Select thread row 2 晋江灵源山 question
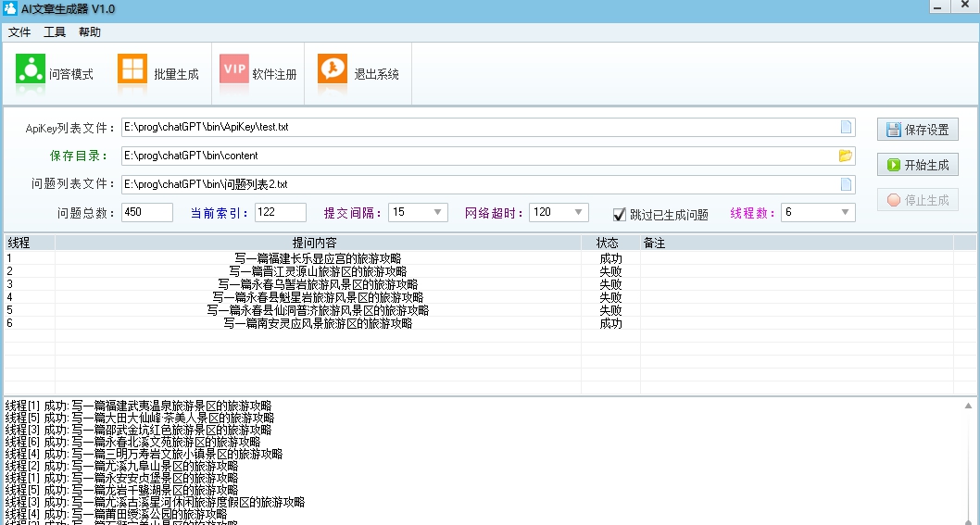Image resolution: width=980 pixels, height=525 pixels. click(318, 271)
